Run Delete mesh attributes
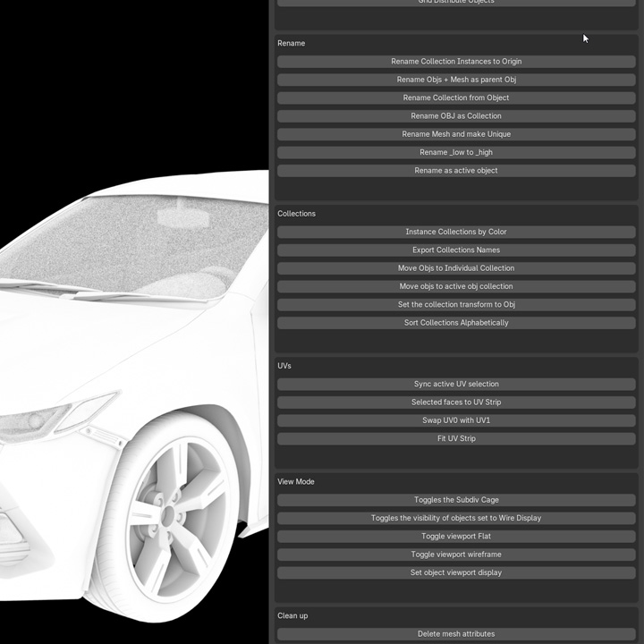This screenshot has height=644, width=644. pyautogui.click(x=456, y=634)
